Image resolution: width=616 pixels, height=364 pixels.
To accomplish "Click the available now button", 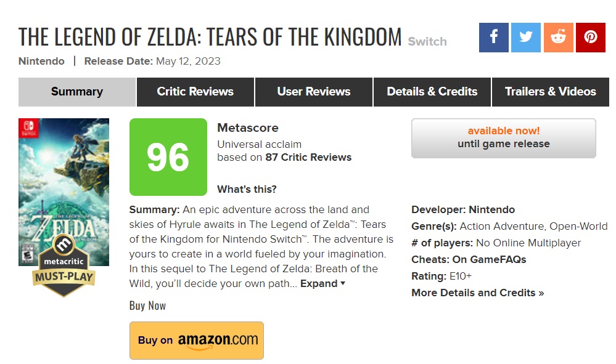I will coord(504,138).
